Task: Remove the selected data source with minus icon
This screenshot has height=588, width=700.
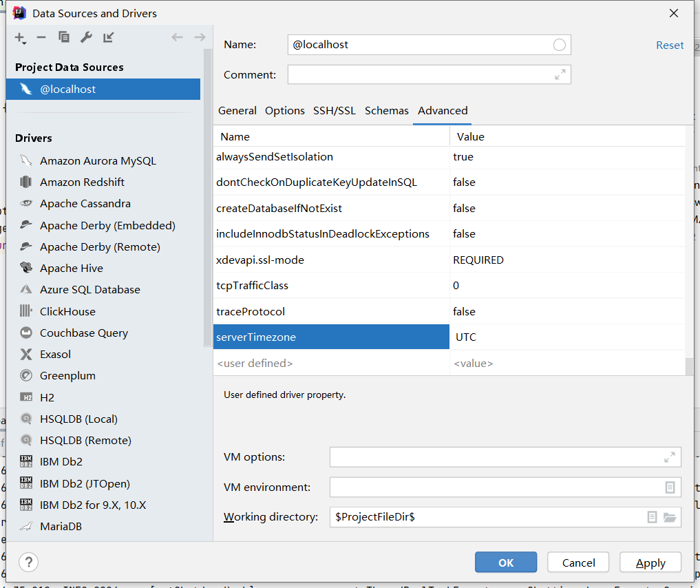Action: coord(41,37)
